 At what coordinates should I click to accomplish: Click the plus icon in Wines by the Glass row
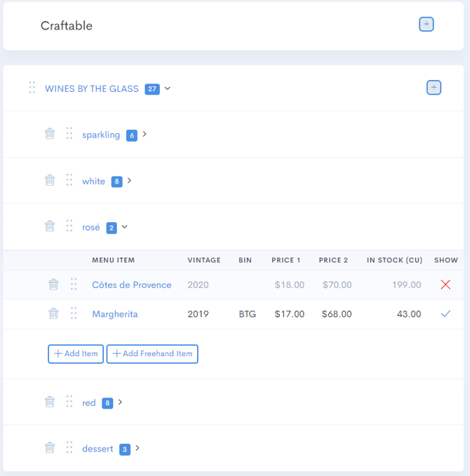(434, 88)
